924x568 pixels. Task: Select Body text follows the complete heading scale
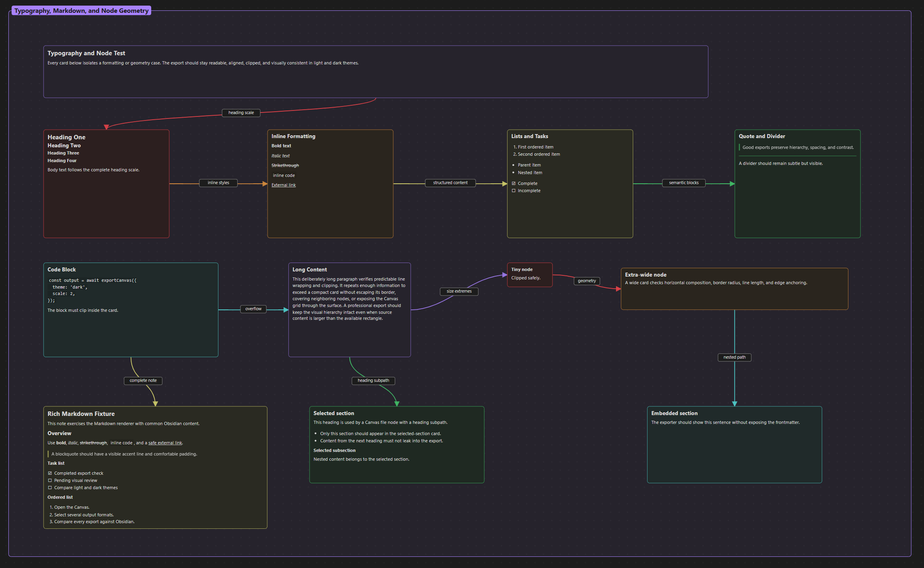[94, 170]
